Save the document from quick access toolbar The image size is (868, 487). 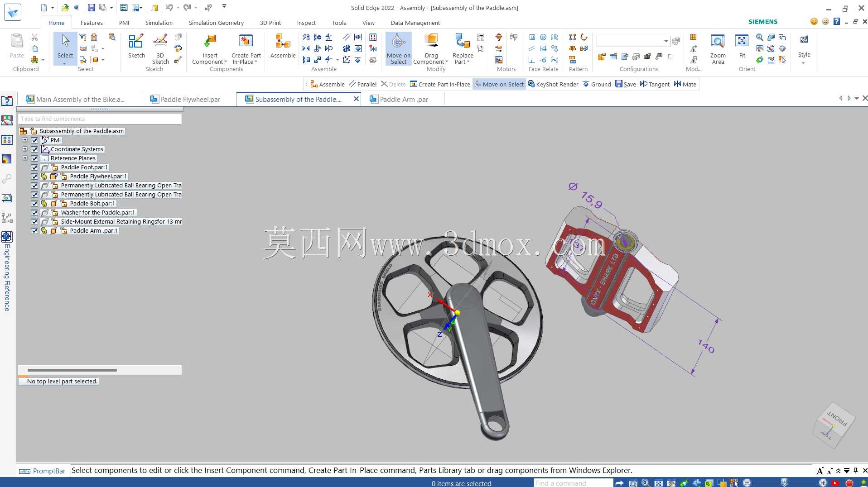click(x=91, y=7)
